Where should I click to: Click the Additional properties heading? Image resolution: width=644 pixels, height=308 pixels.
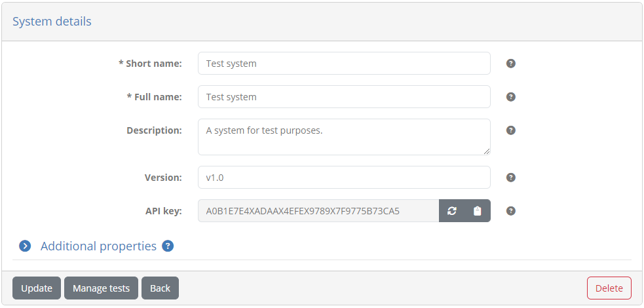pos(98,246)
